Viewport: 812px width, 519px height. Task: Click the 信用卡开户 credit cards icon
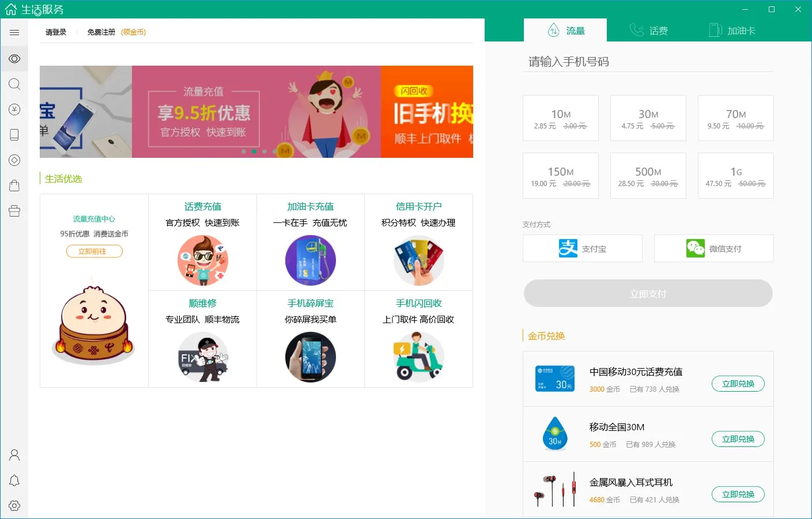(419, 260)
